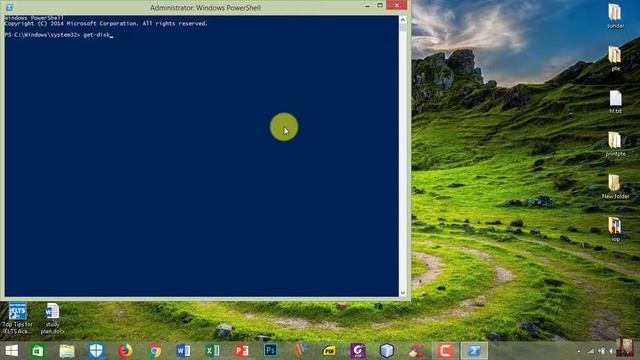
Task: Select the active PowerShell taskbar button
Action: click(x=474, y=351)
